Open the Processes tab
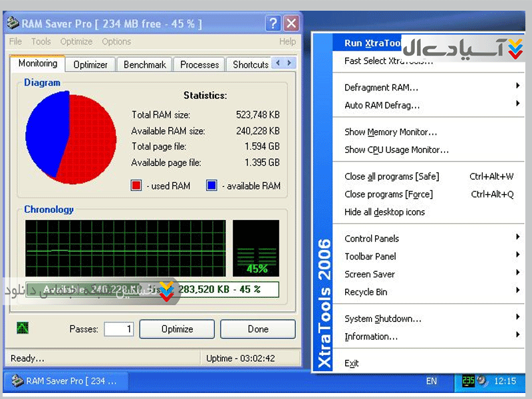This screenshot has height=399, width=532. tap(199, 65)
